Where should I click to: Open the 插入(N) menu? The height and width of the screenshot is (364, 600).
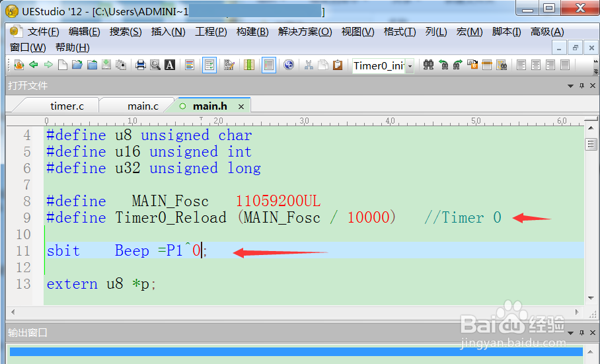pyautogui.click(x=168, y=32)
